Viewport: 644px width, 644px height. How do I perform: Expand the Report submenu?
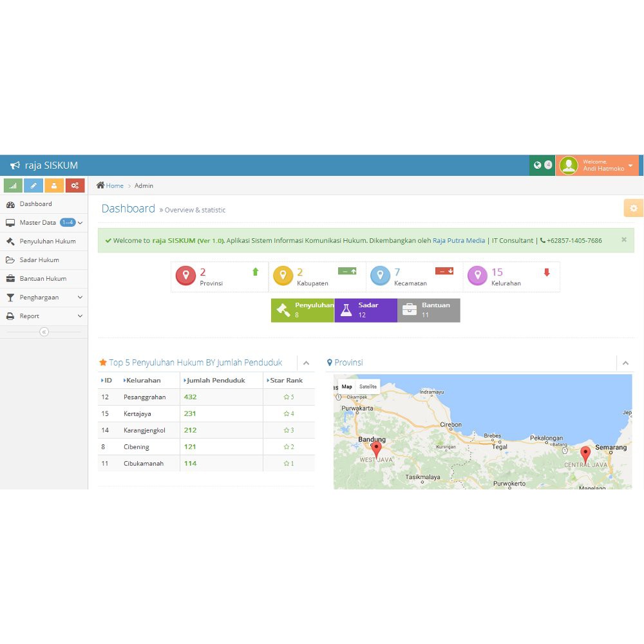80,316
